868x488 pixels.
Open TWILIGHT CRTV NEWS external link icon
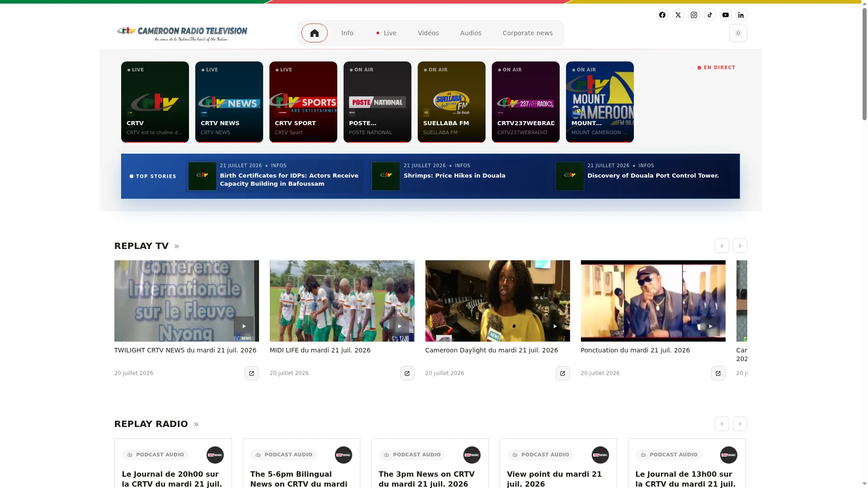click(252, 373)
